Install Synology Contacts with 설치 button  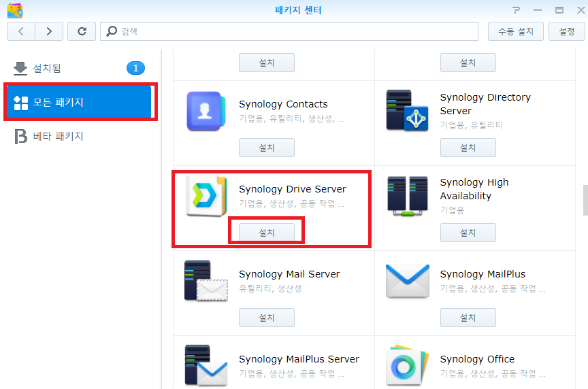click(267, 148)
